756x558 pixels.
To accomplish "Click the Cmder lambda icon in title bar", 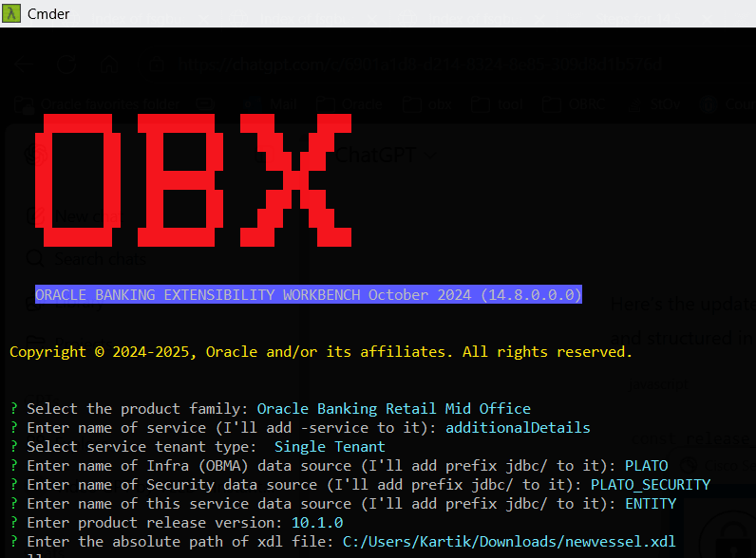I will click(11, 13).
